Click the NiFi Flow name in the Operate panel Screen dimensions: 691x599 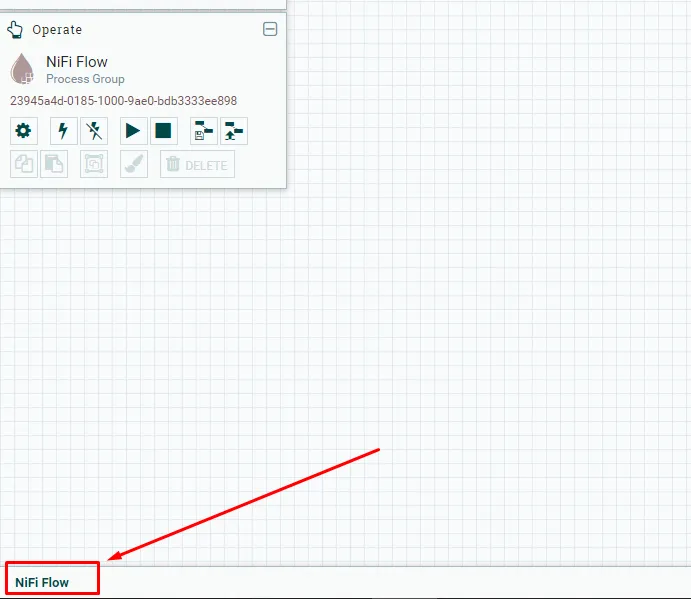click(77, 62)
